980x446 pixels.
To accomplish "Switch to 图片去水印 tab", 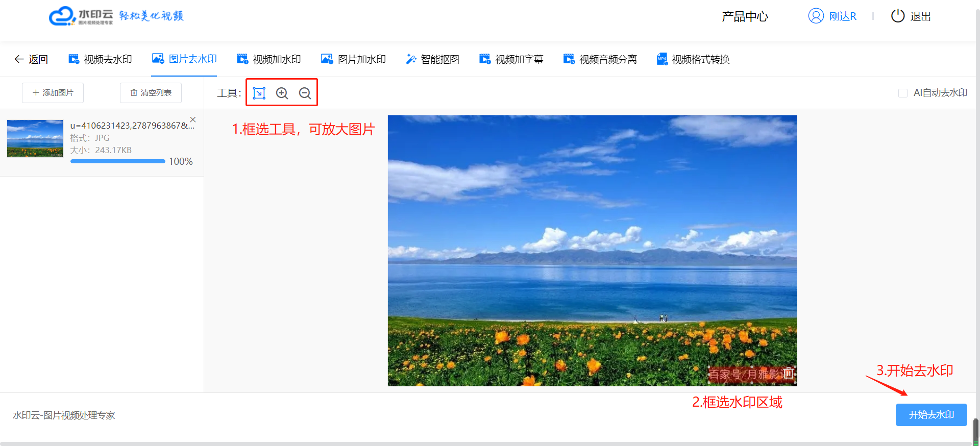I will (x=184, y=59).
